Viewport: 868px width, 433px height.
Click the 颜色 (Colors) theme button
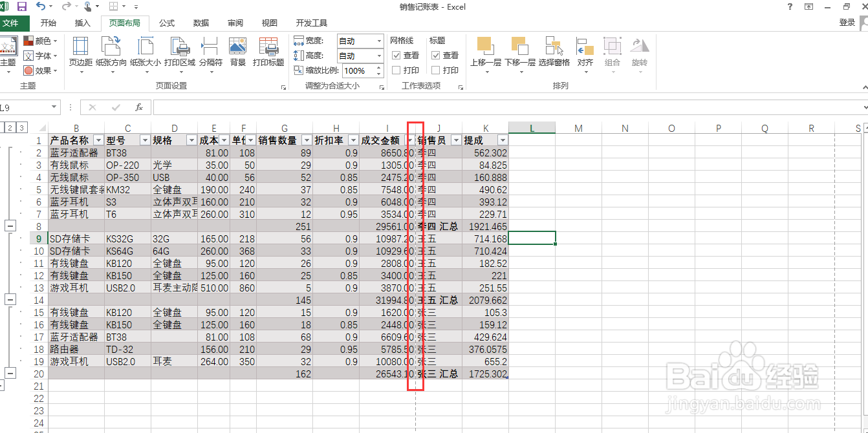point(39,40)
